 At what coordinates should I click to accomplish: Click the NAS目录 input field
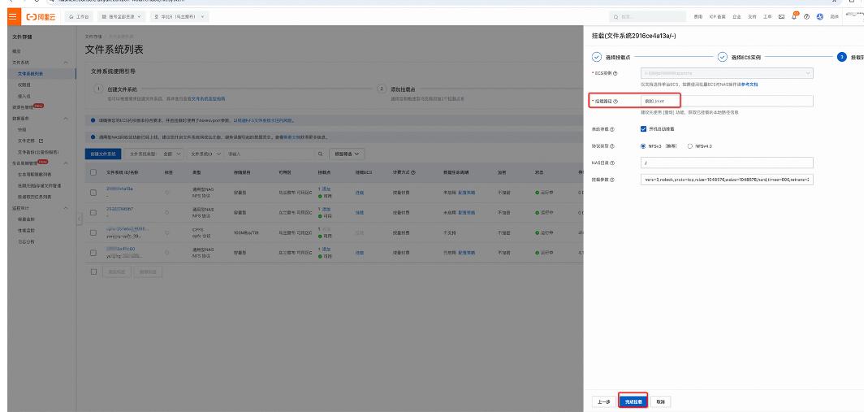(x=726, y=163)
